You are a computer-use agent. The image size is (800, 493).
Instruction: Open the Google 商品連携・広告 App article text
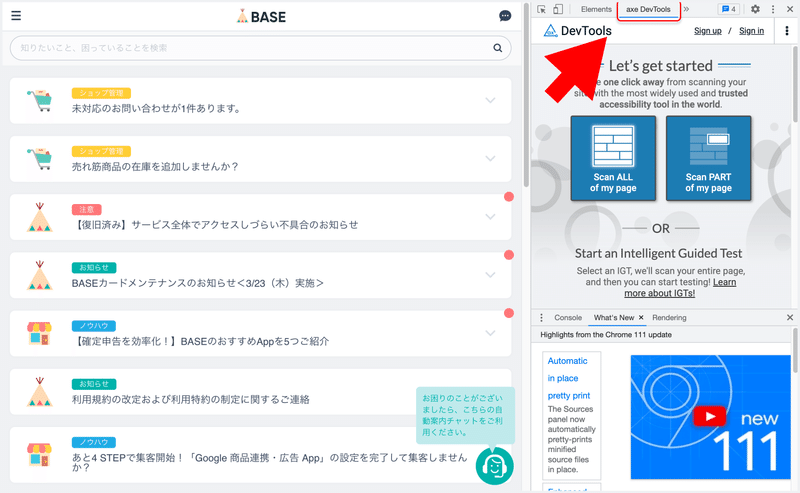click(269, 462)
